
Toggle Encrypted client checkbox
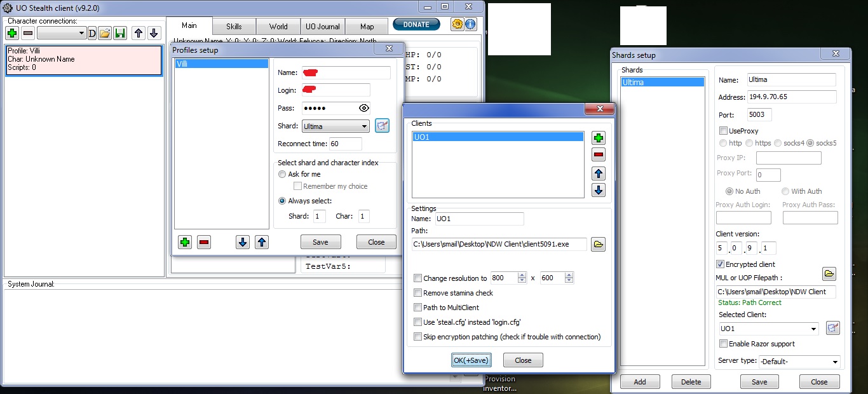pos(721,264)
